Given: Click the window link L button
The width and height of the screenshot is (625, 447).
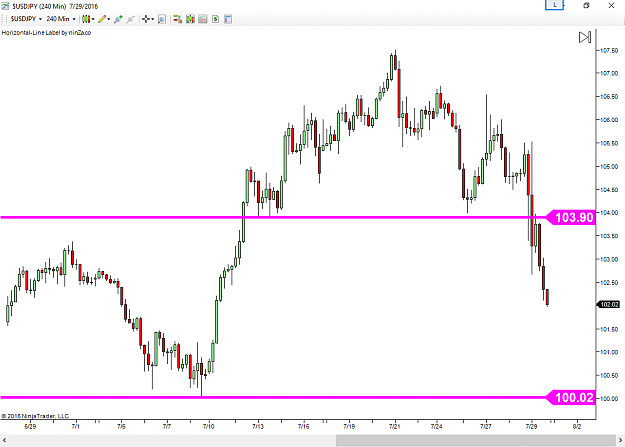Looking at the screenshot, I should [554, 5].
